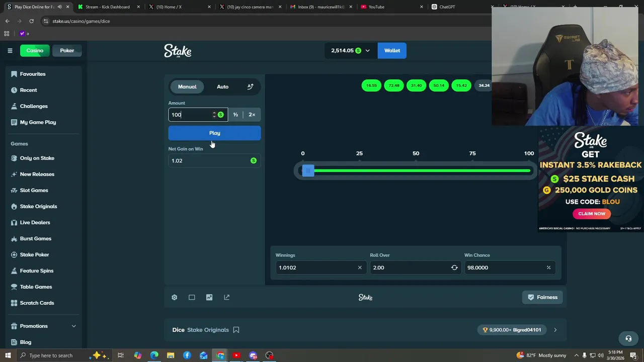This screenshot has width=644, height=362.
Task: Switch to the YouTube browser tab
Action: point(391,7)
